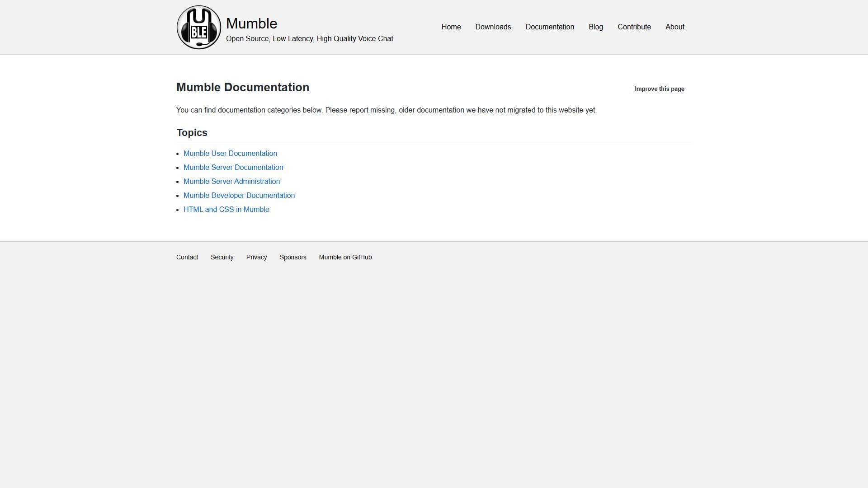Click the Contact footer link
This screenshot has height=488, width=868.
coord(187,257)
